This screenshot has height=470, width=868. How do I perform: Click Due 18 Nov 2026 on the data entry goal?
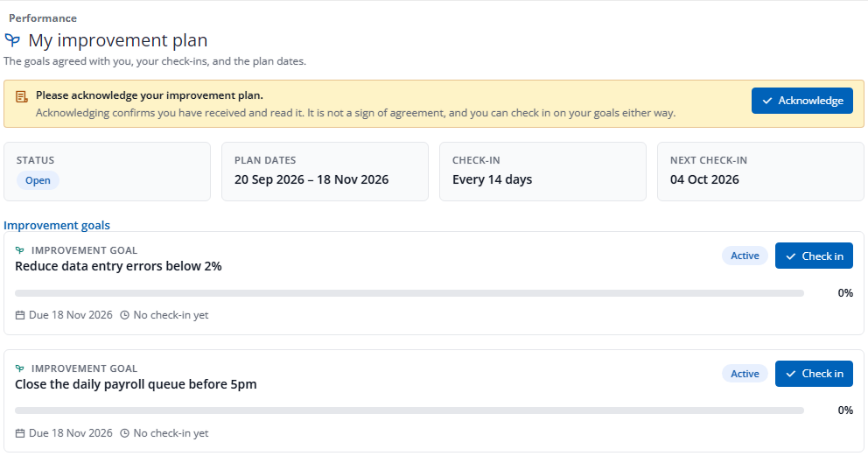point(70,315)
